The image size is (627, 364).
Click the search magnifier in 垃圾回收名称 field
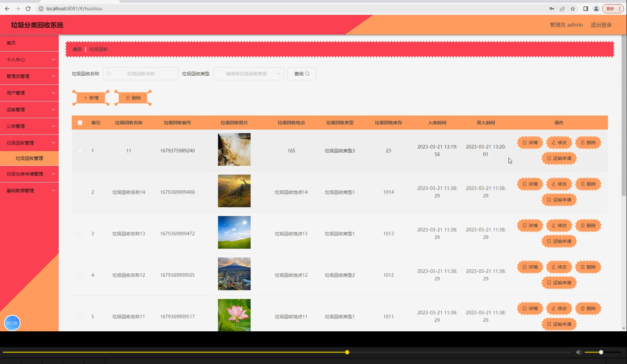(x=109, y=74)
